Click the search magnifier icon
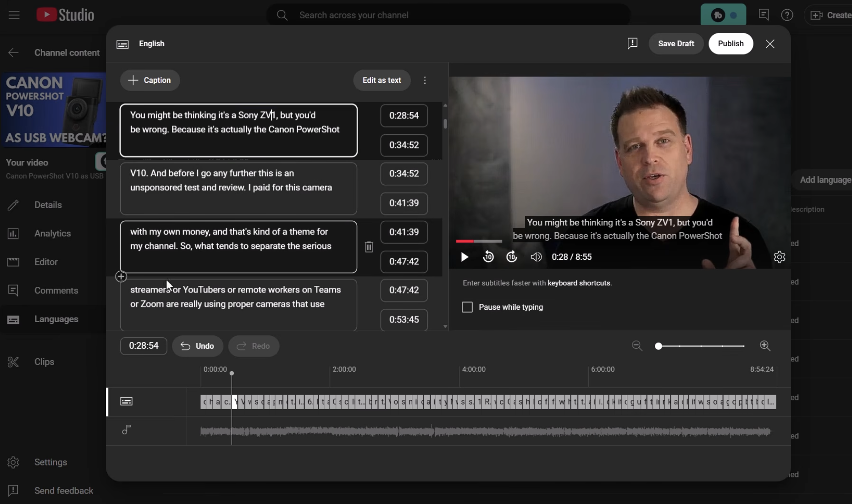This screenshot has height=504, width=852. 282,15
